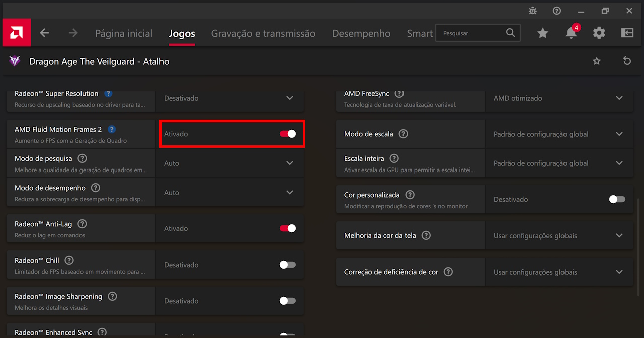Viewport: 644px width, 338px height.
Task: Disable AMD Fluid Motion Frames 2 toggle
Action: (288, 134)
